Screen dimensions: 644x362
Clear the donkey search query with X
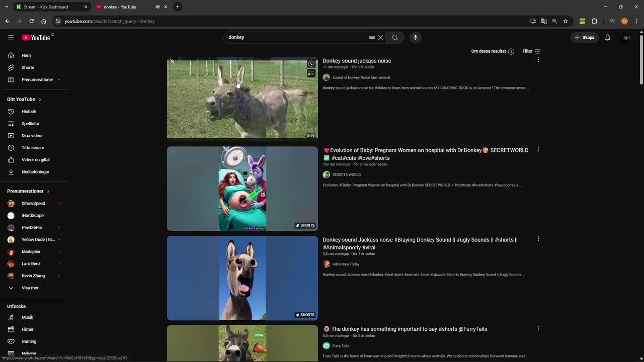[x=381, y=37]
